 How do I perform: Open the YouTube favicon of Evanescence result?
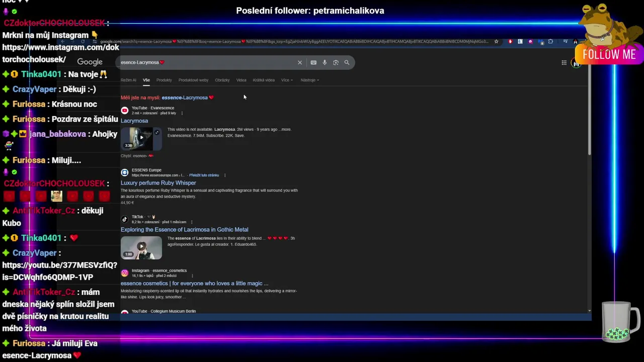(x=124, y=110)
